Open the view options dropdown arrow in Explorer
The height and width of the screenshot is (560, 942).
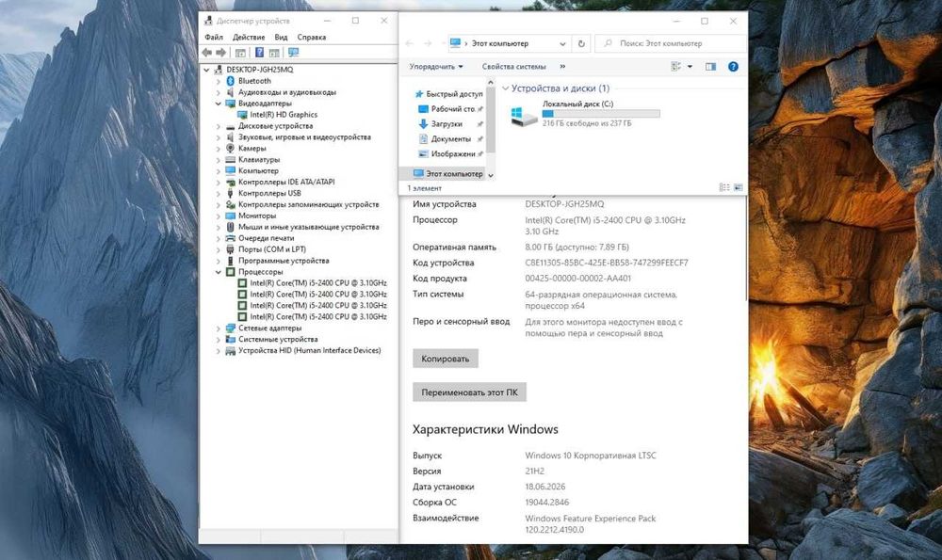point(690,67)
